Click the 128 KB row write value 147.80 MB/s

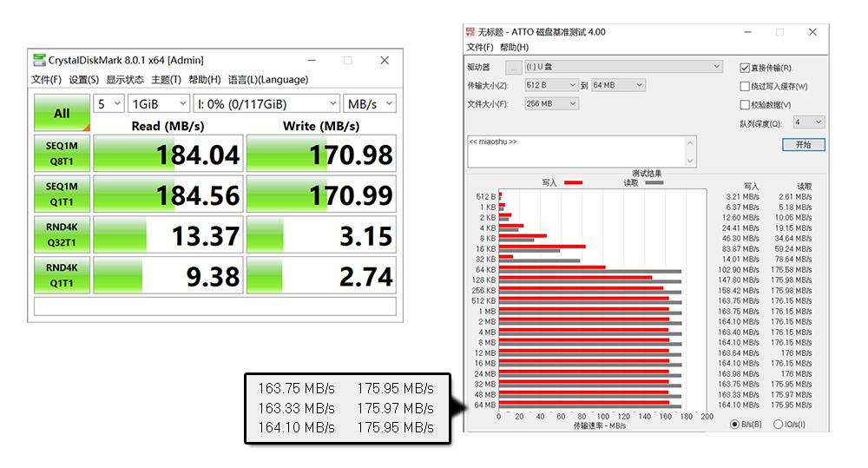click(739, 280)
